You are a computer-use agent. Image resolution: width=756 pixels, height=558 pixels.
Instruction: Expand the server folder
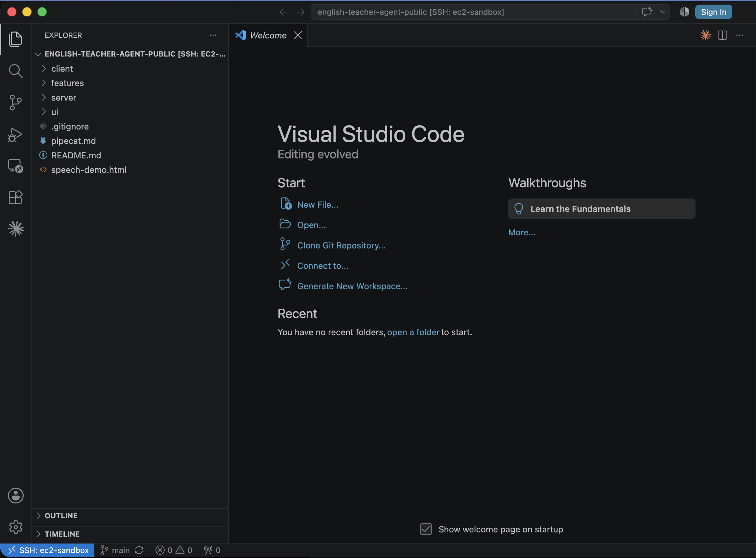pyautogui.click(x=130, y=98)
